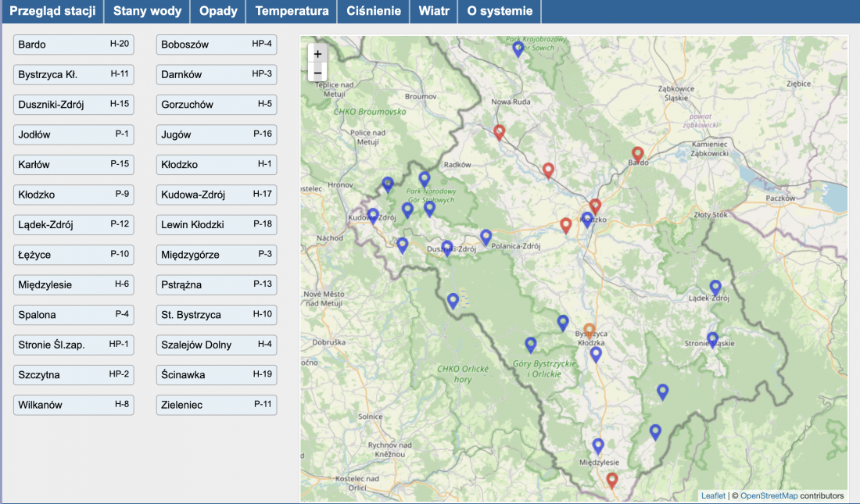Go to the Opady tab
860x504 pixels.
(x=218, y=11)
